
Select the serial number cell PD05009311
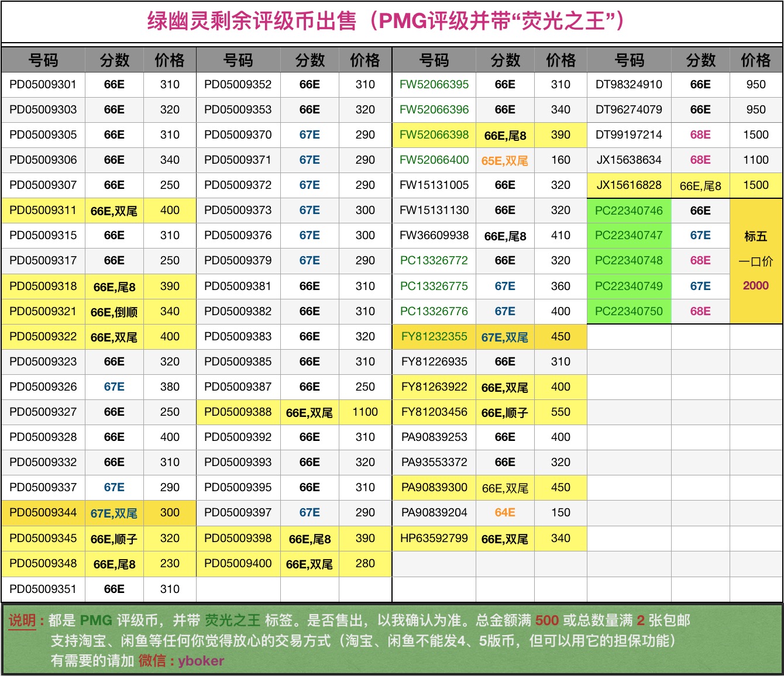point(43,211)
